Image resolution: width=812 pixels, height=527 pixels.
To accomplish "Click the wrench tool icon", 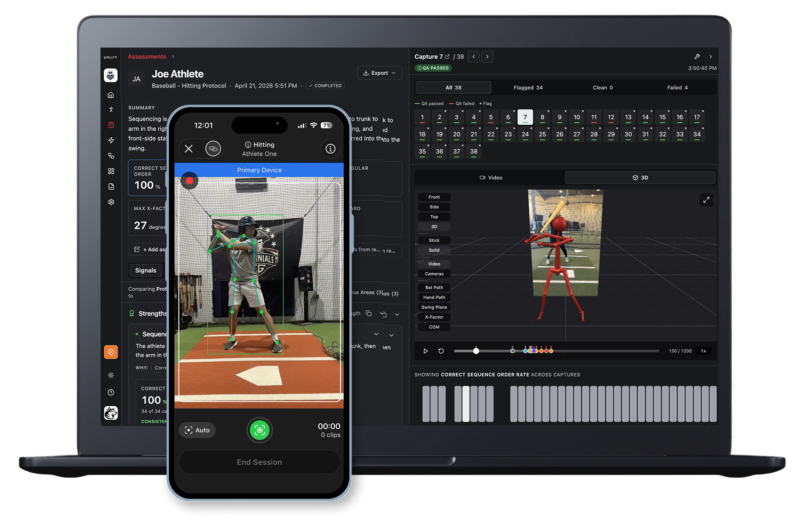I will point(697,57).
